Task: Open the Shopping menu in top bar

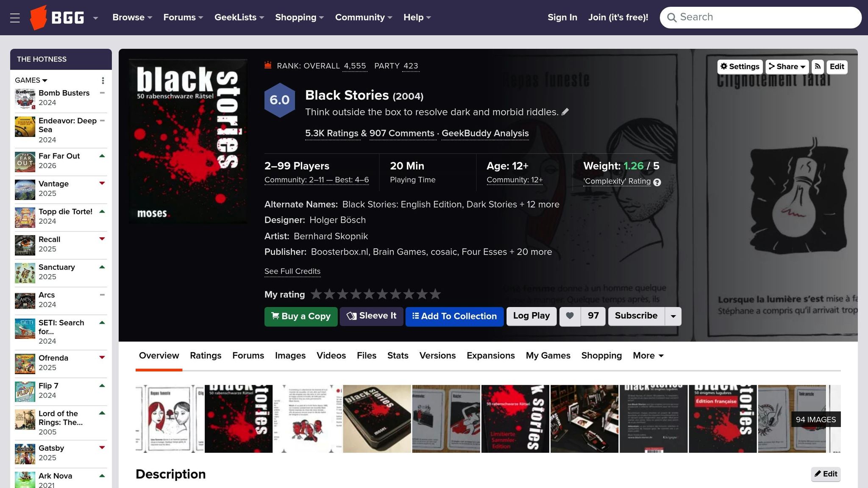Action: coord(299,17)
